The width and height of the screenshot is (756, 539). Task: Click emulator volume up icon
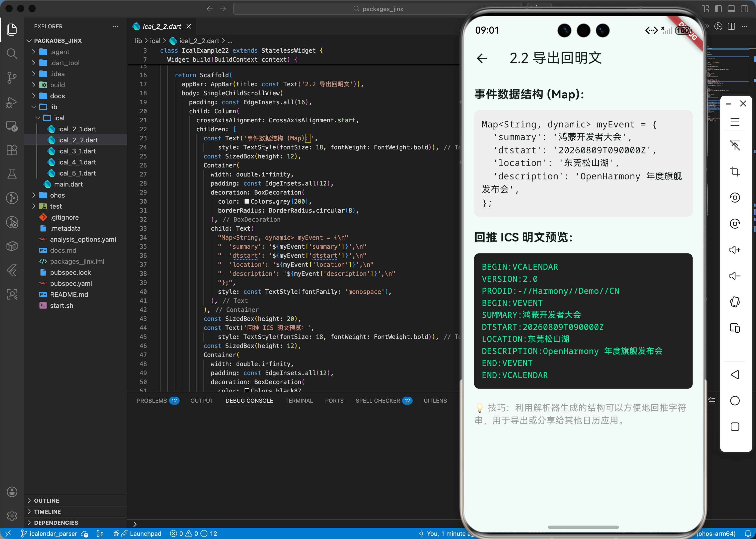point(734,250)
